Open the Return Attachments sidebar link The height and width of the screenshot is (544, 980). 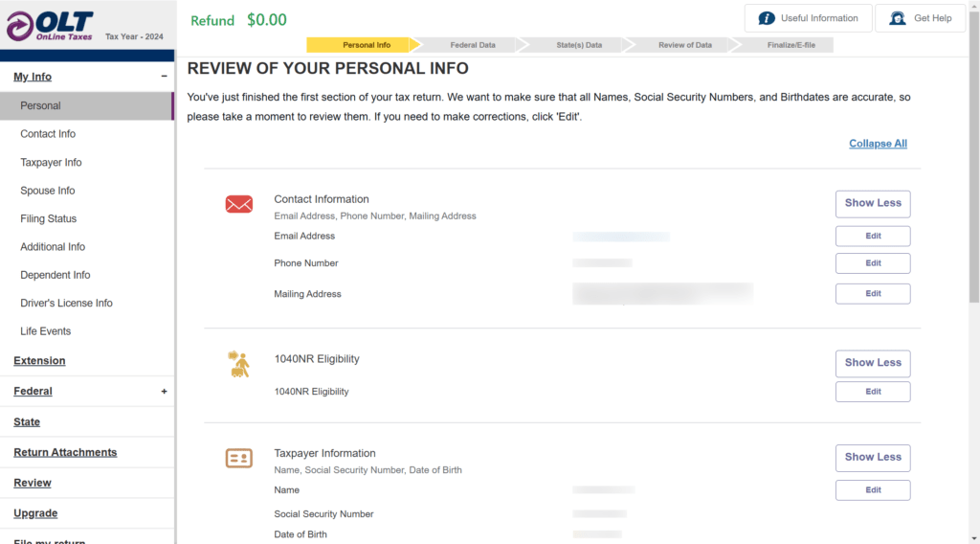[65, 452]
